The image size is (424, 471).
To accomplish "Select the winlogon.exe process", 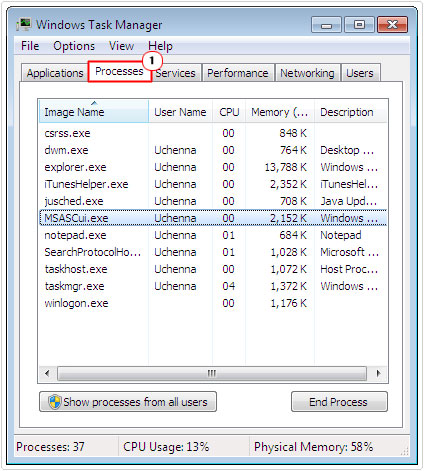I will [x=213, y=303].
